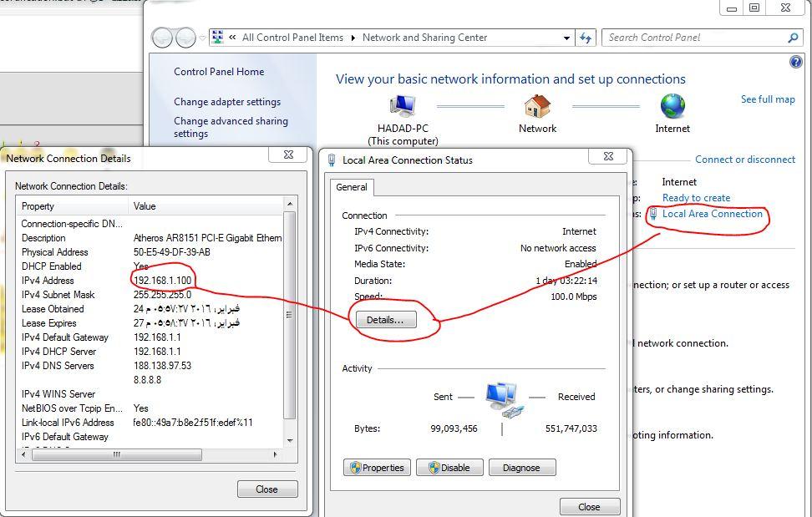812x517 pixels.
Task: Select the Link-local IPv6 Address row
Action: click(150, 423)
